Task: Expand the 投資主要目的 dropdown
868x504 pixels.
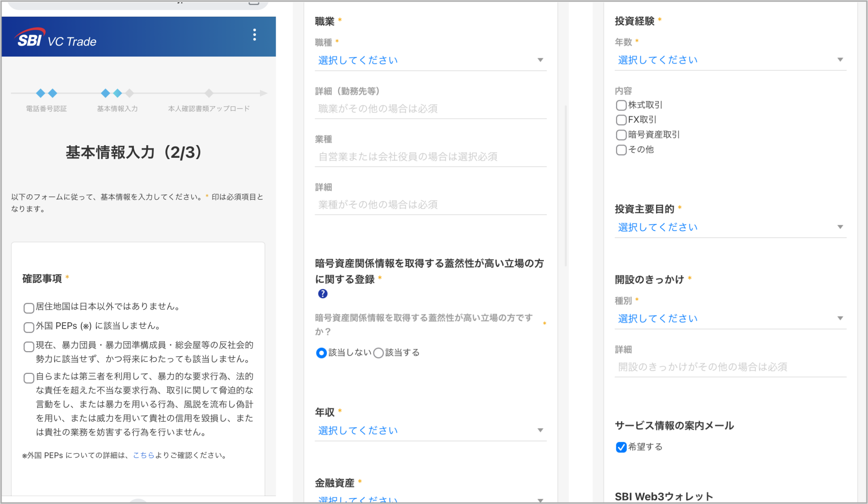Action: [730, 227]
